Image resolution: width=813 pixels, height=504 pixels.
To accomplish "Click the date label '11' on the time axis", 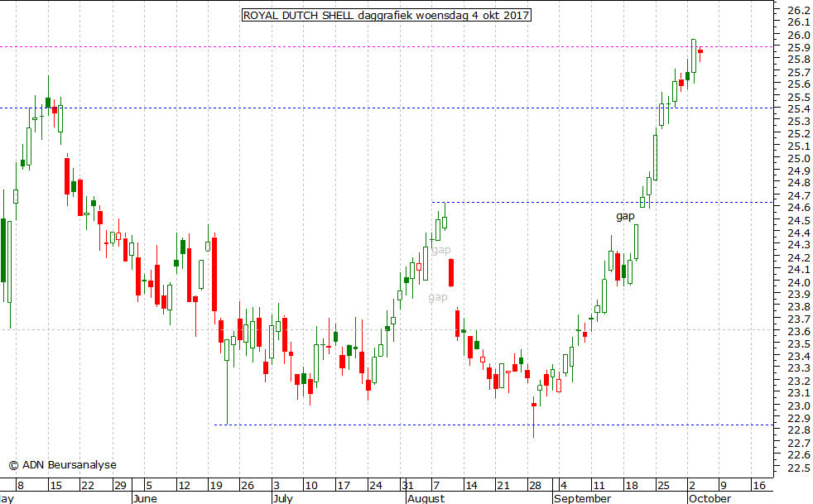I will (x=599, y=485).
